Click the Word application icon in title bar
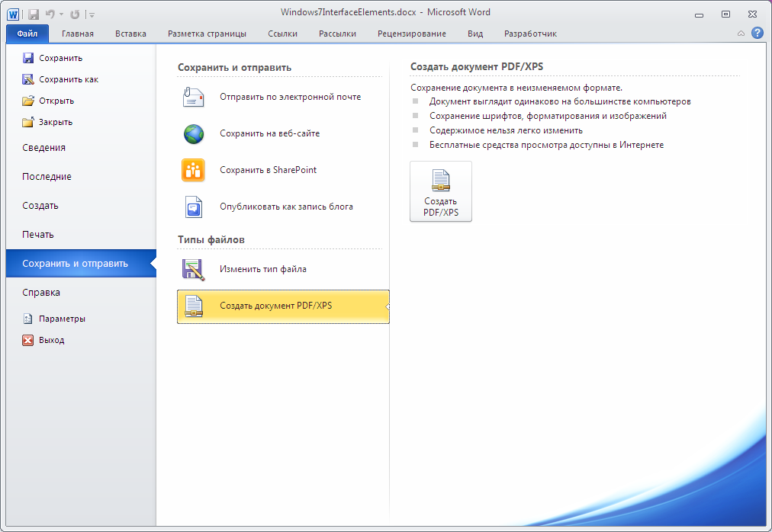Viewport: 772px width, 532px height. (x=13, y=14)
